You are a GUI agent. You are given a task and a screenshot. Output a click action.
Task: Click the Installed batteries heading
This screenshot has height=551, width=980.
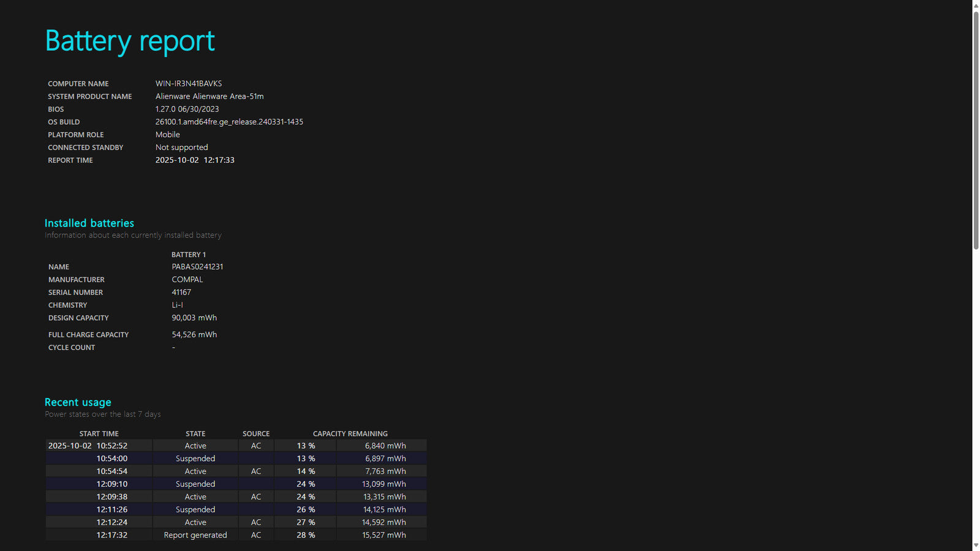89,223
